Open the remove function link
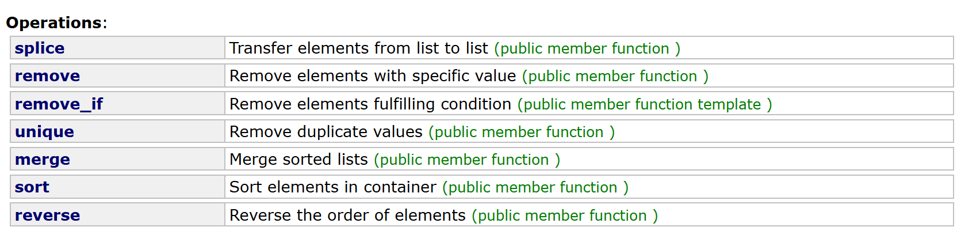 coord(47,75)
